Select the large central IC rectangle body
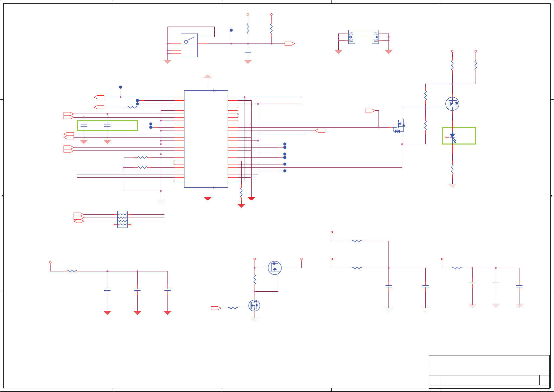Image resolution: width=554 pixels, height=392 pixels. pyautogui.click(x=206, y=139)
